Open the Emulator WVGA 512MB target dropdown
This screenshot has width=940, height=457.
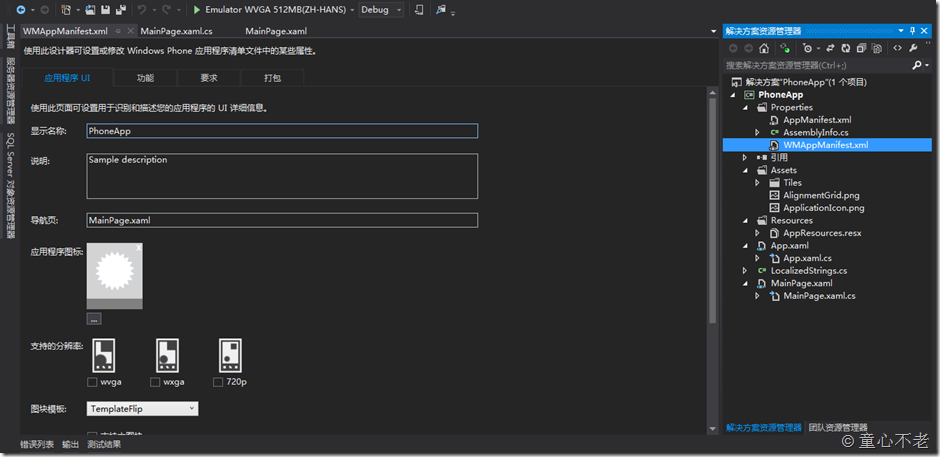[x=352, y=10]
